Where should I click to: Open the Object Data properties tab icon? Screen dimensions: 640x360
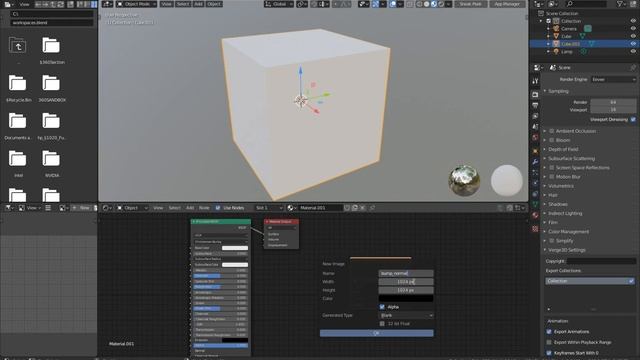pyautogui.click(x=535, y=205)
